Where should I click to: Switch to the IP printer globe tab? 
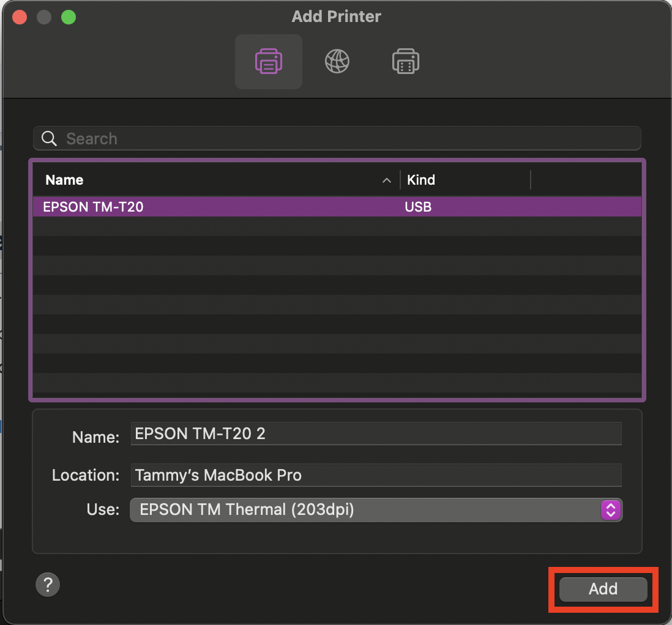point(337,61)
